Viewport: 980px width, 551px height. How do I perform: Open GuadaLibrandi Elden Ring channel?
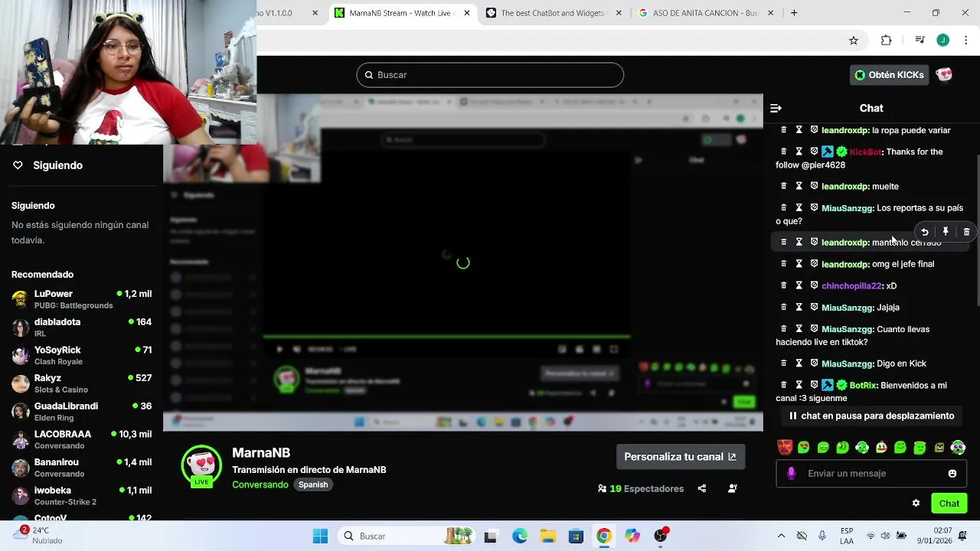(81, 412)
